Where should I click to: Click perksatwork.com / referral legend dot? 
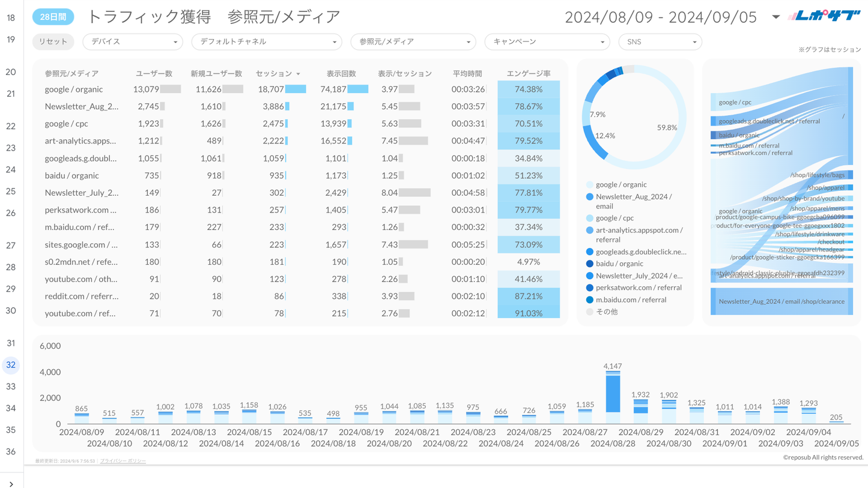pyautogui.click(x=589, y=288)
